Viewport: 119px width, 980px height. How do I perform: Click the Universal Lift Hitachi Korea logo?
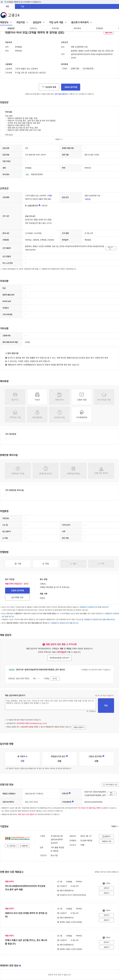click(17, 839)
